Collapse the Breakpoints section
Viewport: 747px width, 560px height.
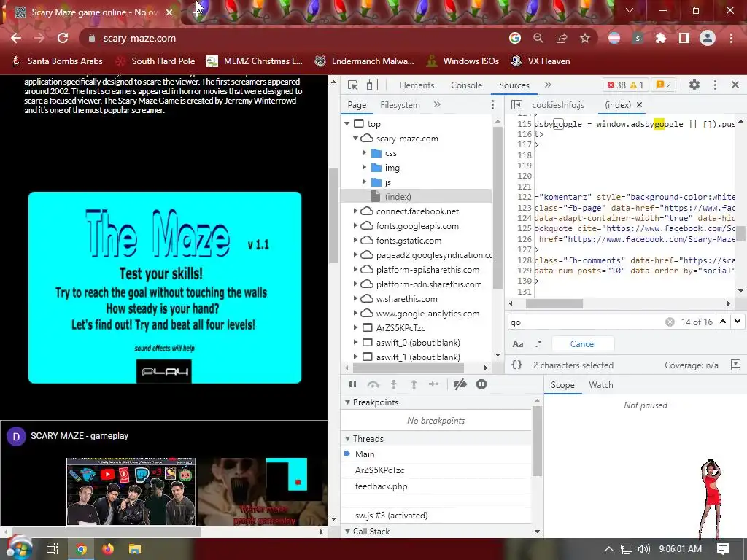(348, 402)
